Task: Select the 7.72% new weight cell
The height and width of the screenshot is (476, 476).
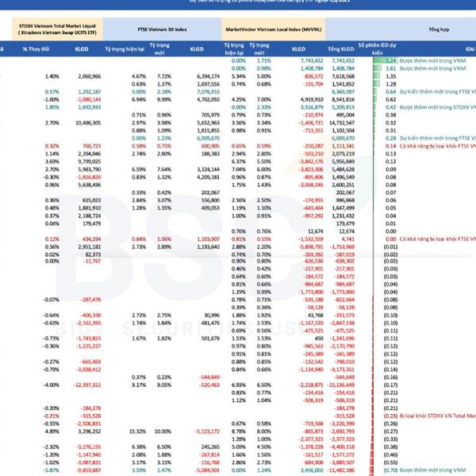Action: 164,76
